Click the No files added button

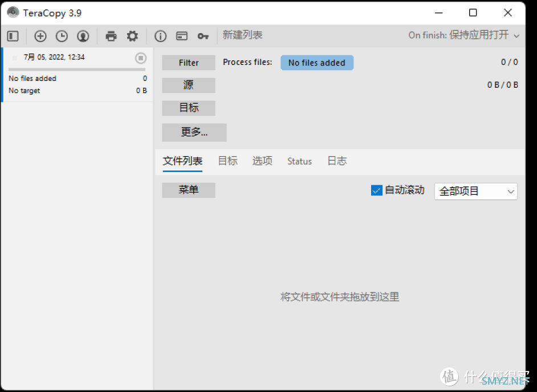tap(317, 63)
